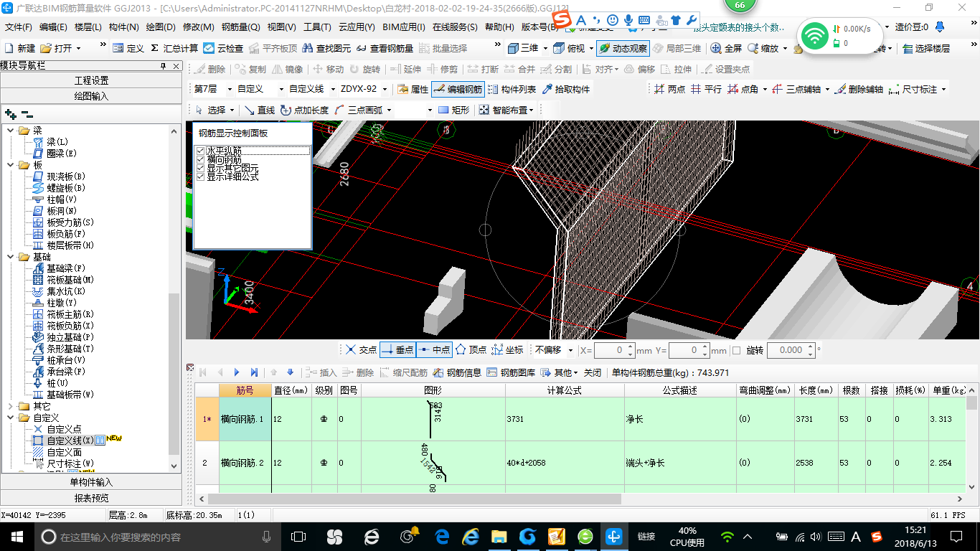
Task: Open the 自定义线 dropdown
Action: click(331, 90)
